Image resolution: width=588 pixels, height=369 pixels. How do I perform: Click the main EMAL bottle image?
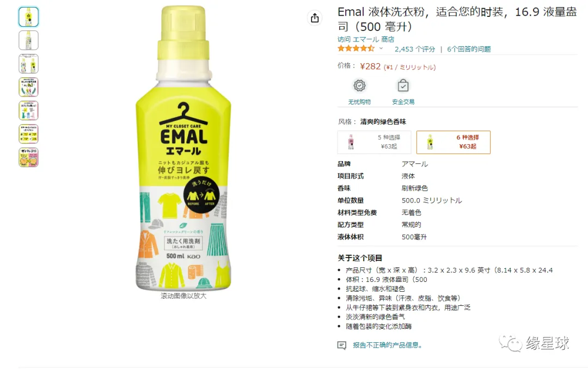183,148
